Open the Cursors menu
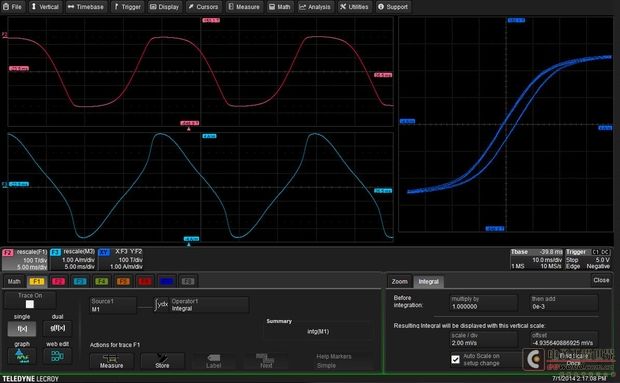 [x=203, y=7]
